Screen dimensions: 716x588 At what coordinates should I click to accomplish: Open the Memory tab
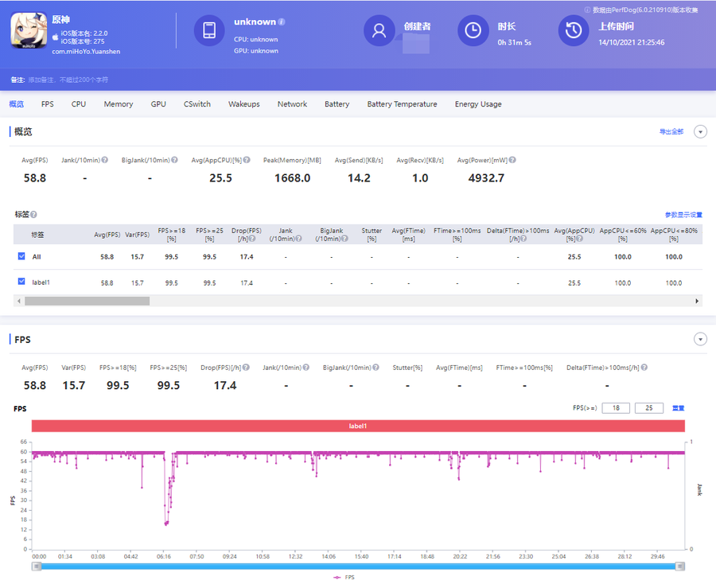click(119, 104)
